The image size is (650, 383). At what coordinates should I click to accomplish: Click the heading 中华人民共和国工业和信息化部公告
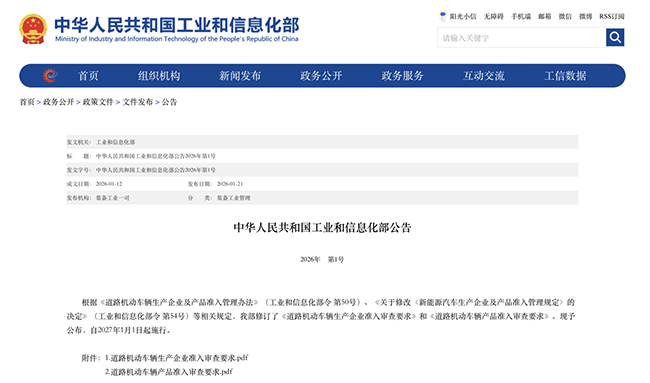(322, 228)
